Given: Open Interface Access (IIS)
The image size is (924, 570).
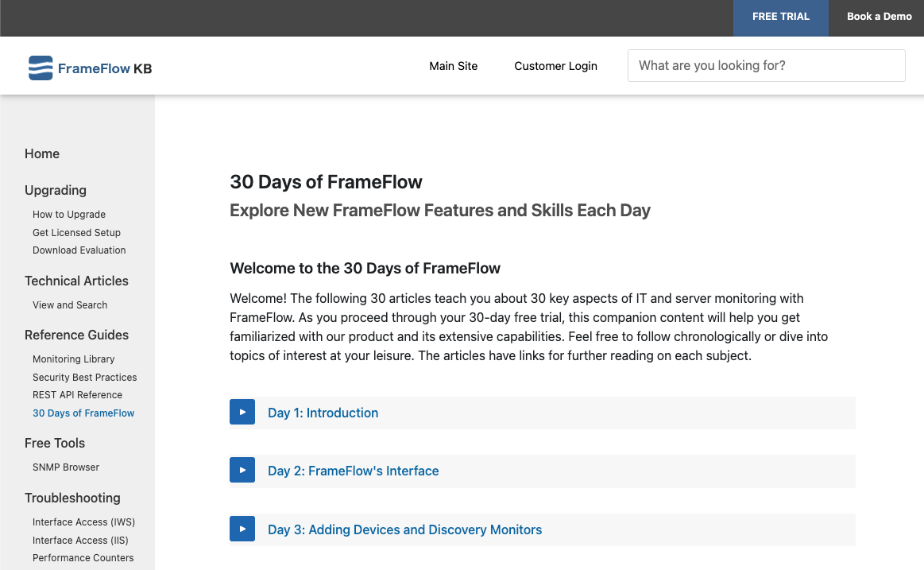Looking at the screenshot, I should (x=80, y=541).
